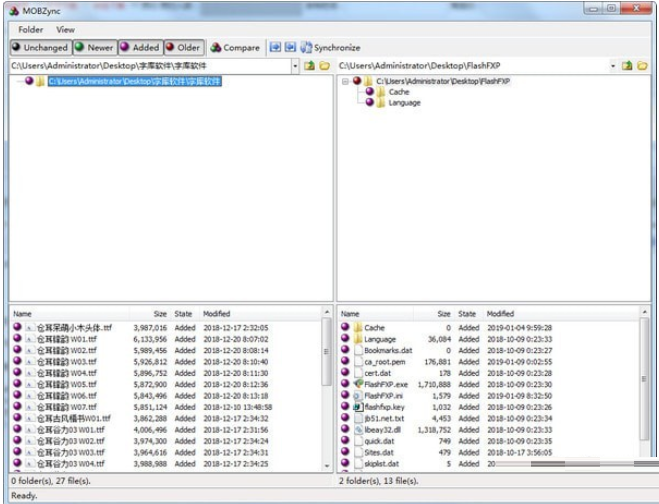Screen dimensions: 659x504
Task: Sort right list by State column
Action: pyautogui.click(x=468, y=314)
